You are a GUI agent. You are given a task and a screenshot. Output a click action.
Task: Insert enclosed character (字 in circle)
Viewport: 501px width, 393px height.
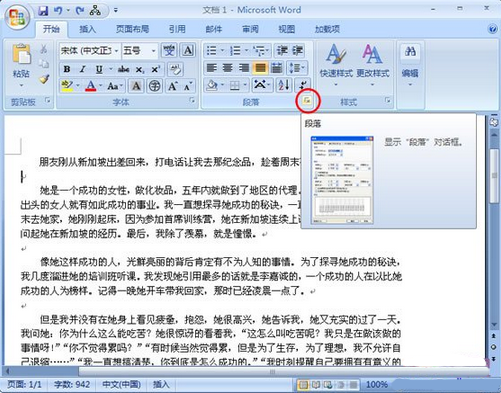[154, 86]
